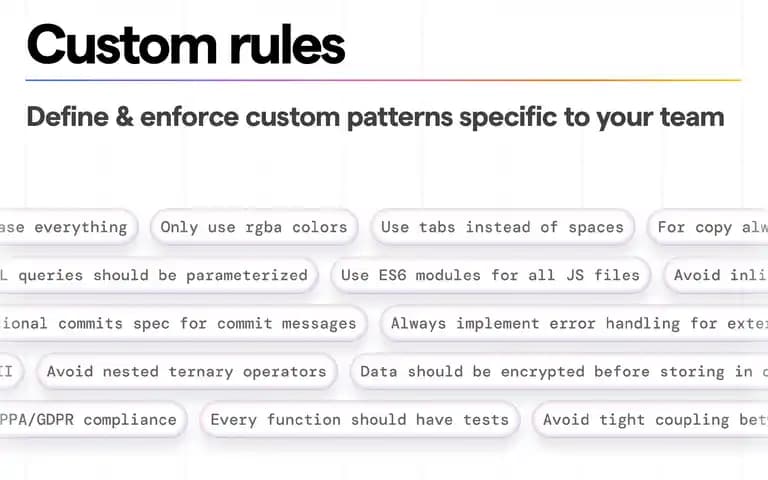Click the 'Only use rgba colors' rule pill
The height and width of the screenshot is (480, 768).
click(254, 227)
